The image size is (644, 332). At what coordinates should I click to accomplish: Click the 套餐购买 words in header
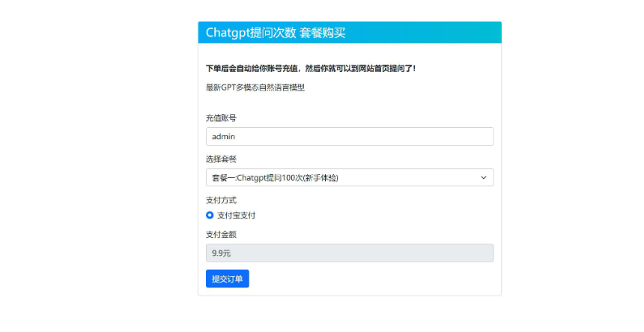[x=323, y=33]
